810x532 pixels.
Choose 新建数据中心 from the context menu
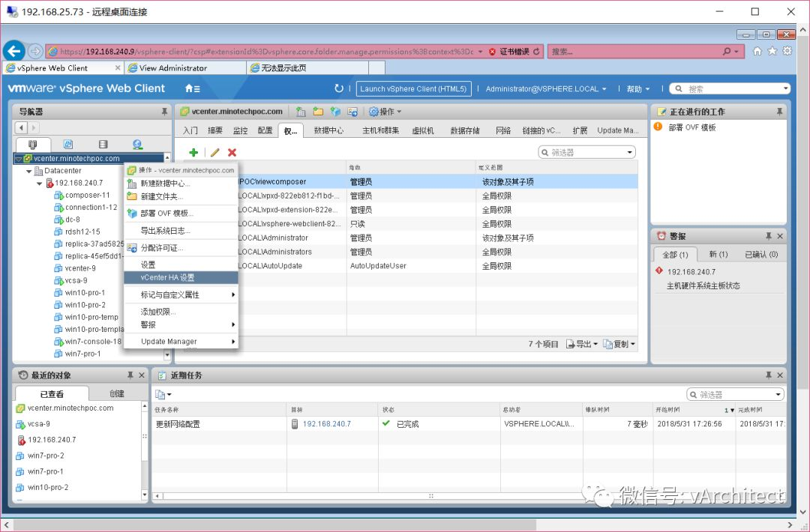click(x=181, y=183)
